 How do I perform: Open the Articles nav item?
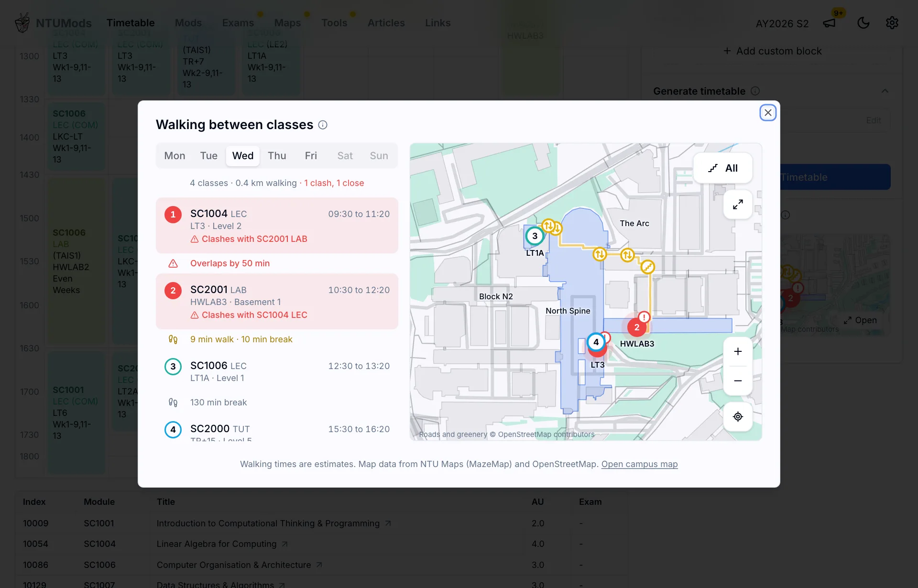coord(386,23)
